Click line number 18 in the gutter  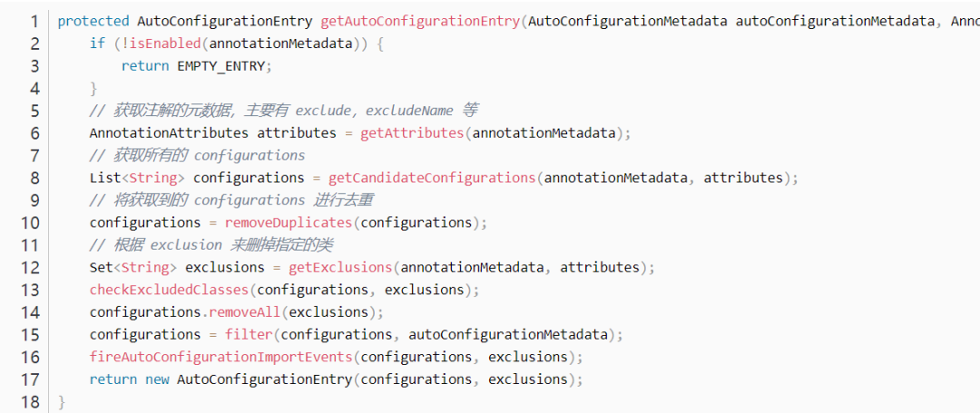pos(31,402)
